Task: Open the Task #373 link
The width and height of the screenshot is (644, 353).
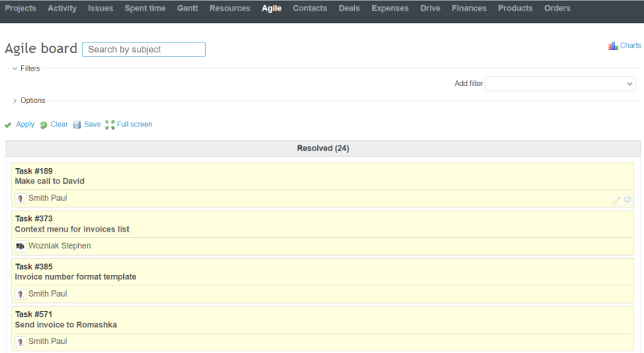Action: coord(32,219)
